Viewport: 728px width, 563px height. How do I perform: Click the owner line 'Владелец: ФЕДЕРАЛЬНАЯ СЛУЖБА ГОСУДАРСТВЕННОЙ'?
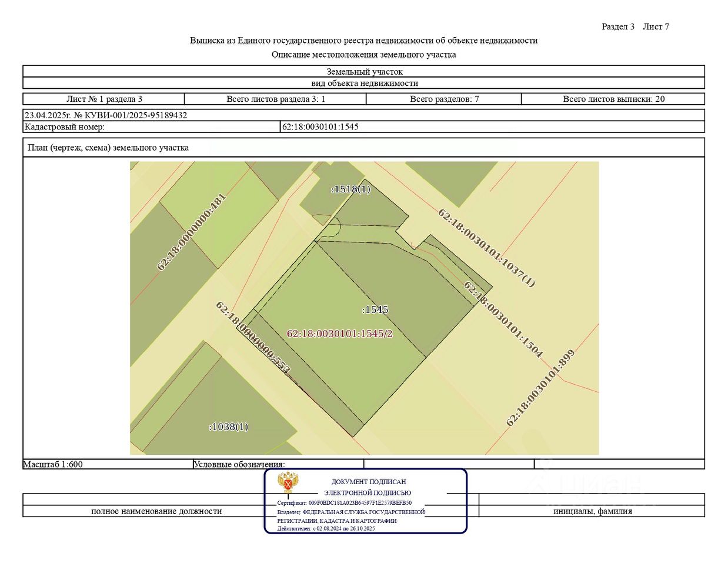pos(351,512)
